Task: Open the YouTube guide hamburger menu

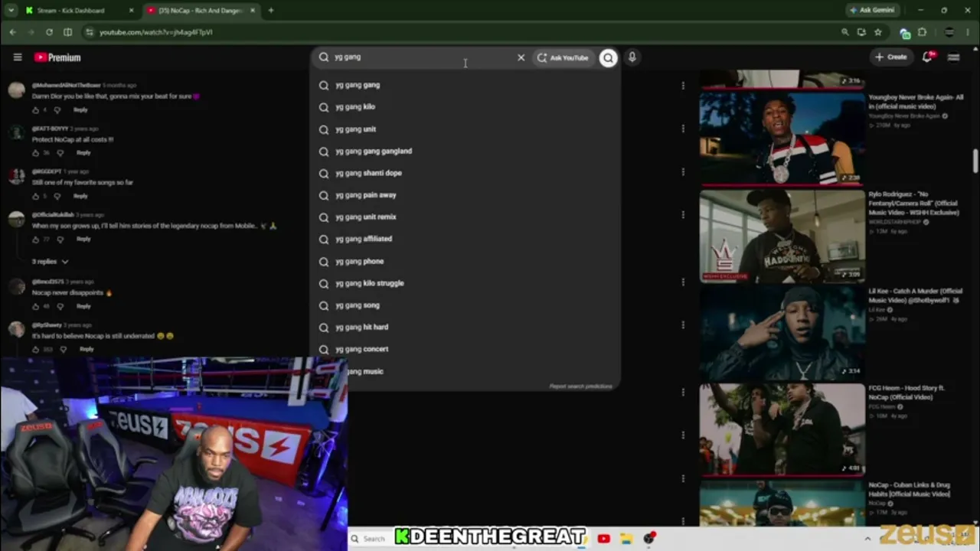Action: [18, 57]
